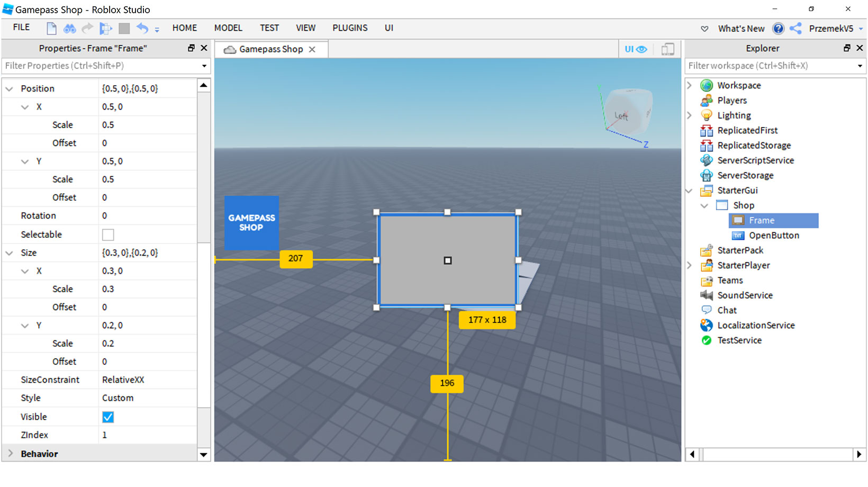Viewport: 868px width, 487px height.
Task: Switch to the HOME ribbon tab
Action: (x=185, y=28)
